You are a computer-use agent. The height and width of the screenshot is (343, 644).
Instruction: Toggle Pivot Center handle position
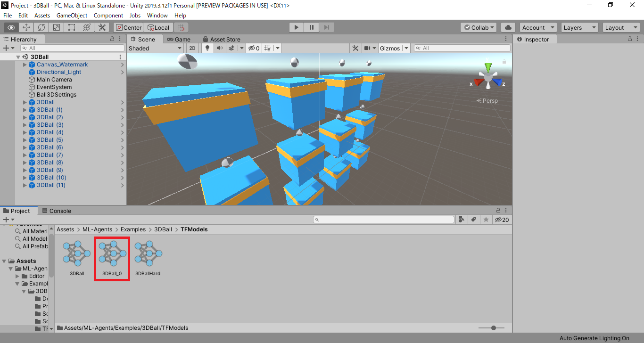pos(129,27)
